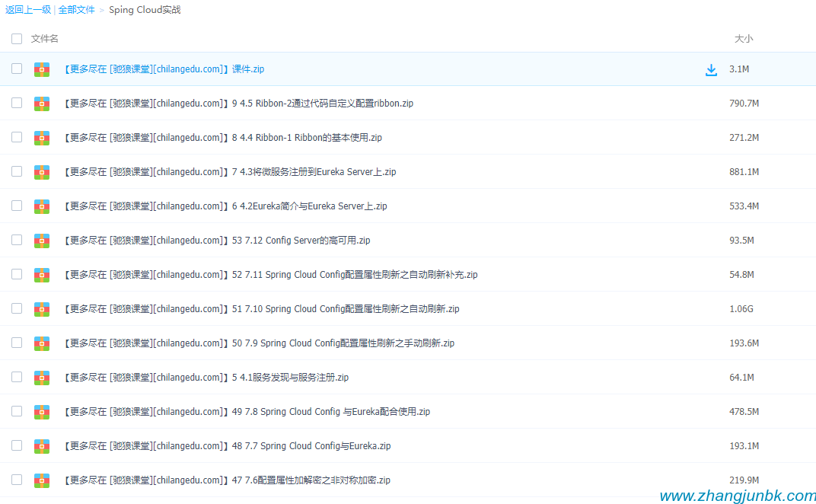Click the 54.8M size value
Image resolution: width=816 pixels, height=504 pixels.
[x=741, y=275]
